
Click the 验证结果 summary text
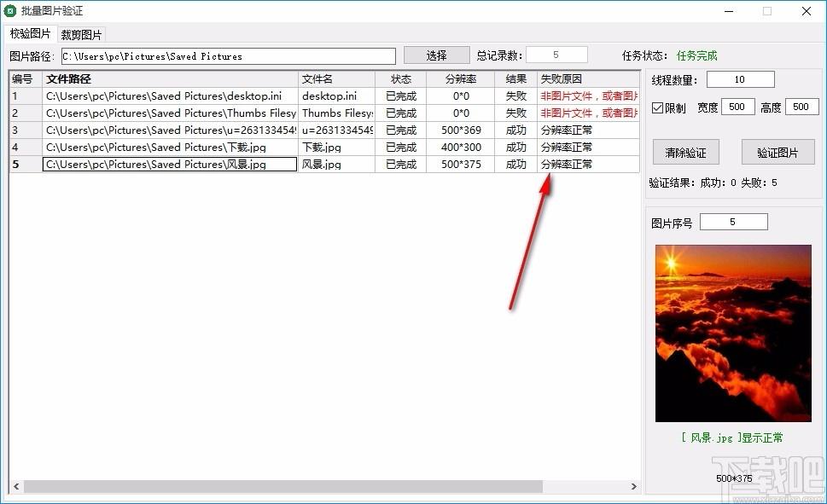tap(713, 183)
